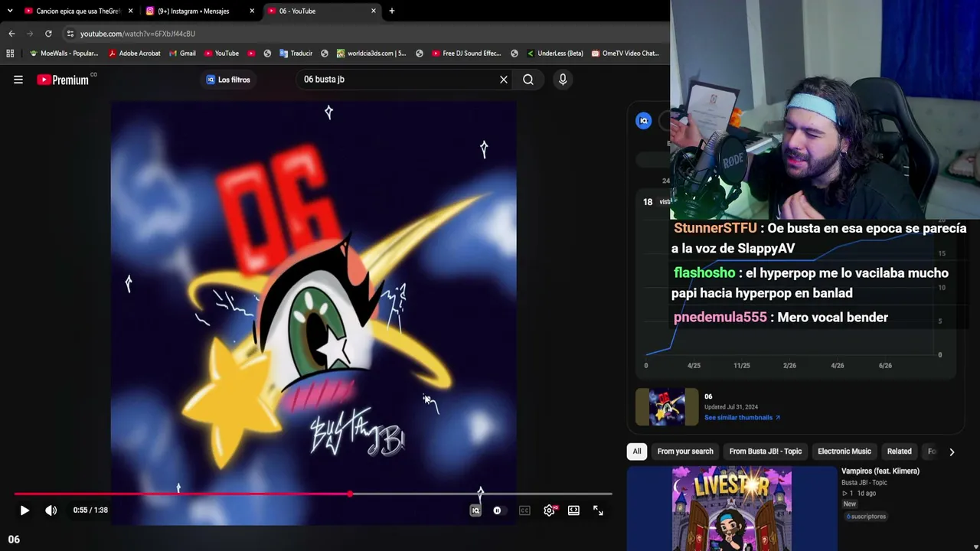The width and height of the screenshot is (980, 551).
Task: Toggle closed captions on the video
Action: point(524,510)
